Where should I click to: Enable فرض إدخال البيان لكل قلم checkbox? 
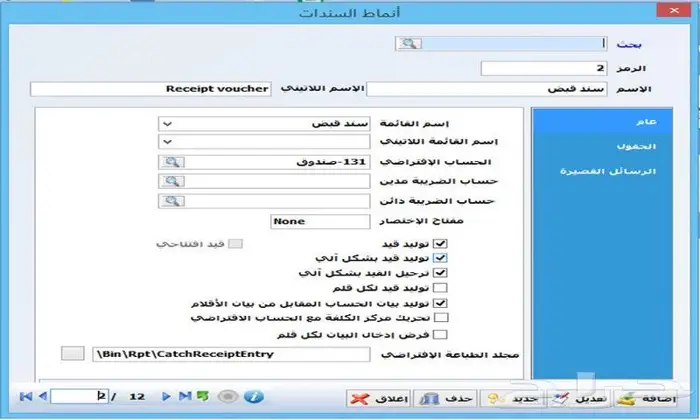click(x=440, y=334)
